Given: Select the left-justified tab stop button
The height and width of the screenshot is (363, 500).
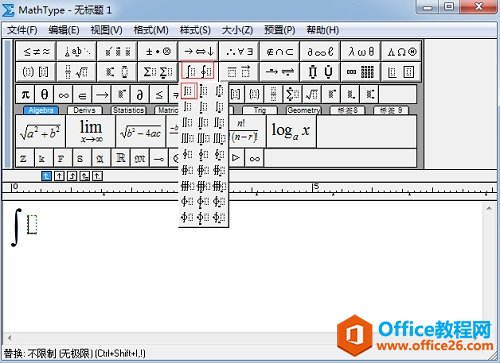Looking at the screenshot, I should 46,176.
